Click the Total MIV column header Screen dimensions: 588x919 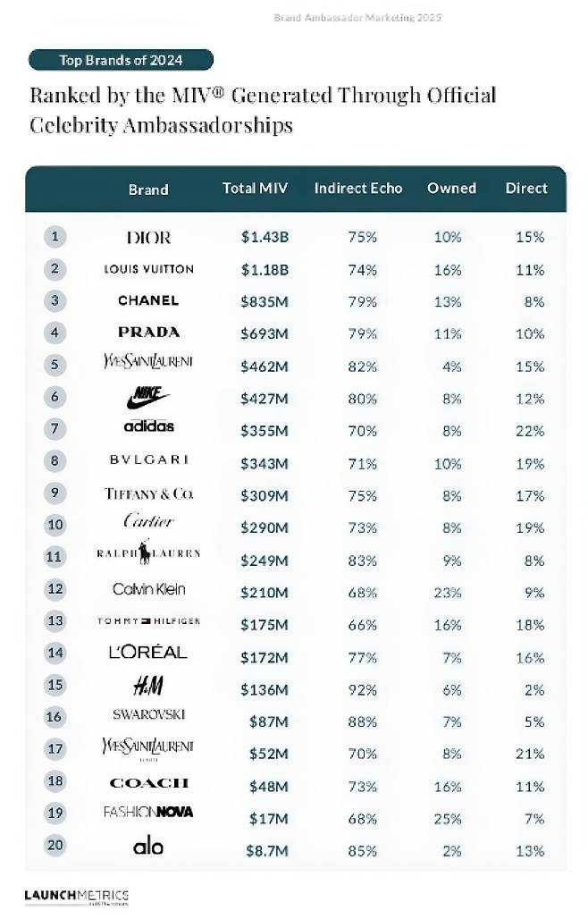255,189
